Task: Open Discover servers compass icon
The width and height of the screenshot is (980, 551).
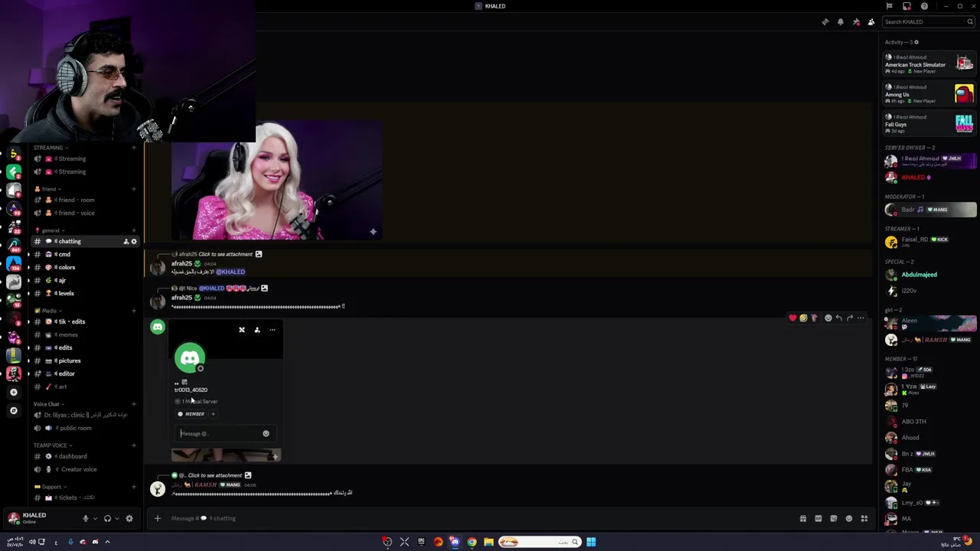Action: tap(14, 410)
